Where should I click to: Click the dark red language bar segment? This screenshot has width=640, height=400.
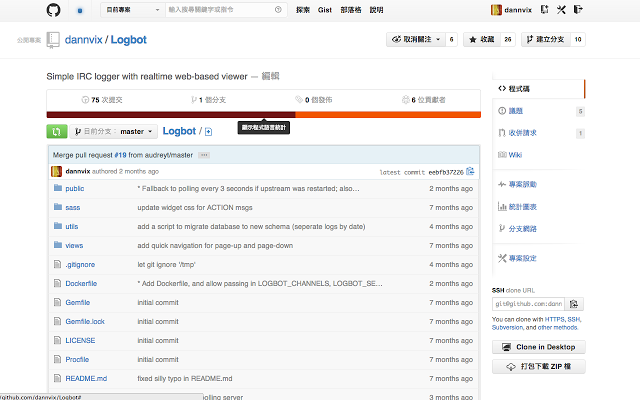point(171,115)
